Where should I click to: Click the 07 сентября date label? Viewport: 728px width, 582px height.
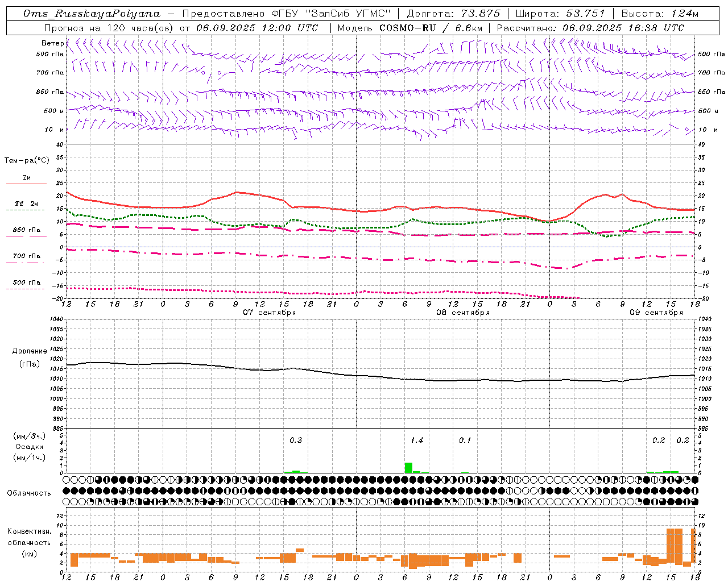click(270, 313)
